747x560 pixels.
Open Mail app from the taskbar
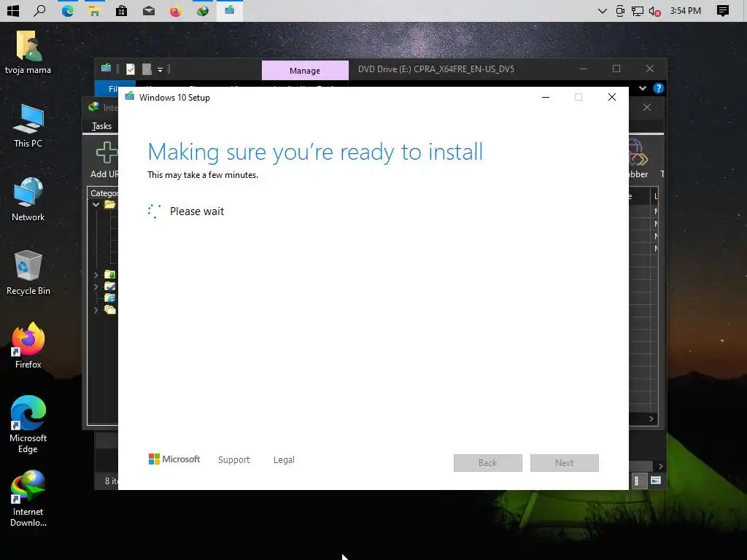[x=149, y=10]
